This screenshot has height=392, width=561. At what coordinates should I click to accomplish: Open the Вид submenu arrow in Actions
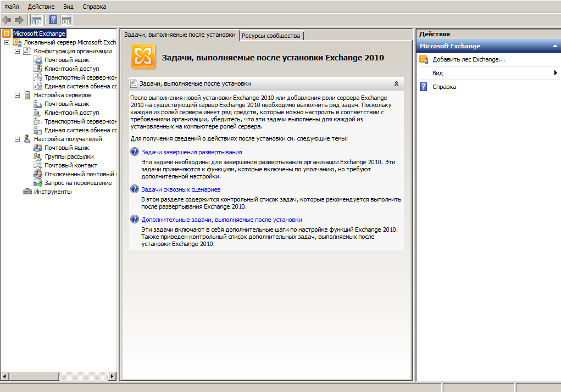pos(556,73)
